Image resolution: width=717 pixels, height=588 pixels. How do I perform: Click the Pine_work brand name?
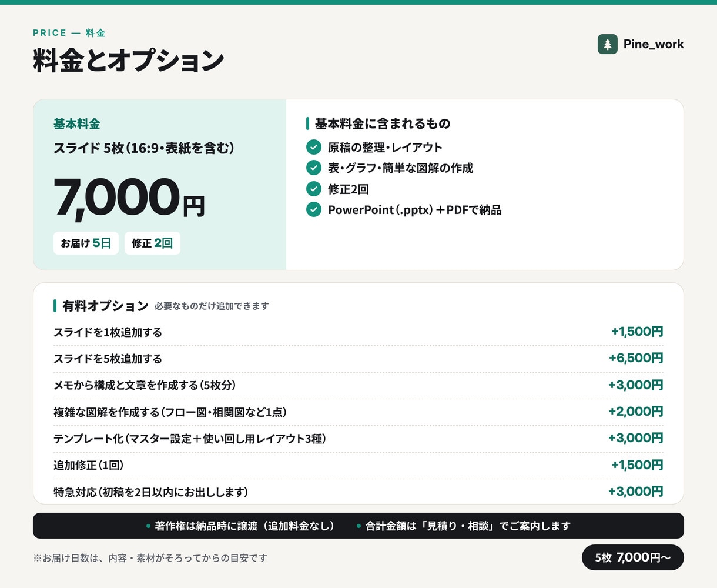[x=654, y=44]
